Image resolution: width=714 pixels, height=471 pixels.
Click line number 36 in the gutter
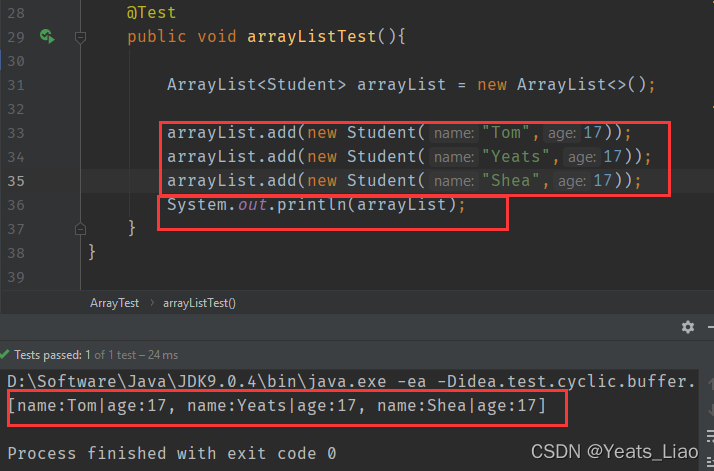coord(16,205)
